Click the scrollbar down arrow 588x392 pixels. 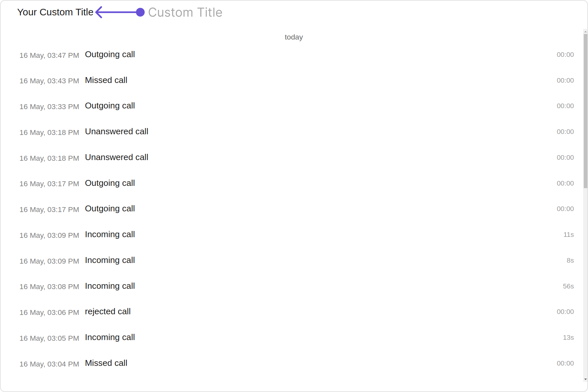tap(585, 379)
